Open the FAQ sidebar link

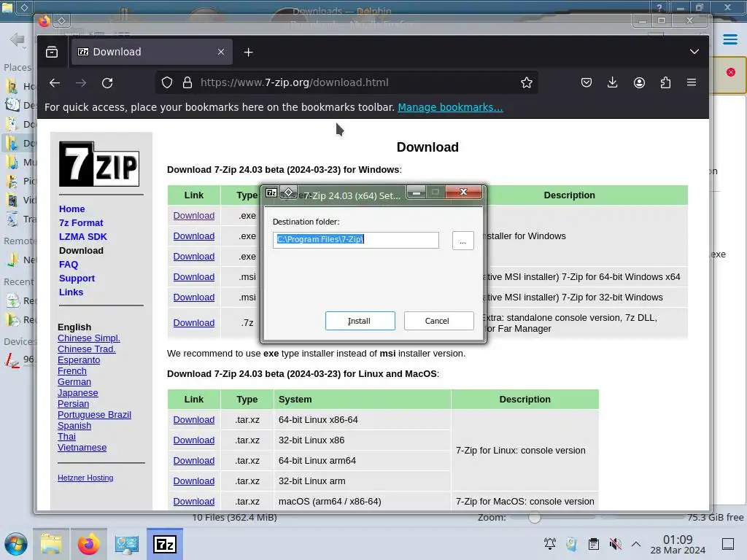[x=69, y=264]
